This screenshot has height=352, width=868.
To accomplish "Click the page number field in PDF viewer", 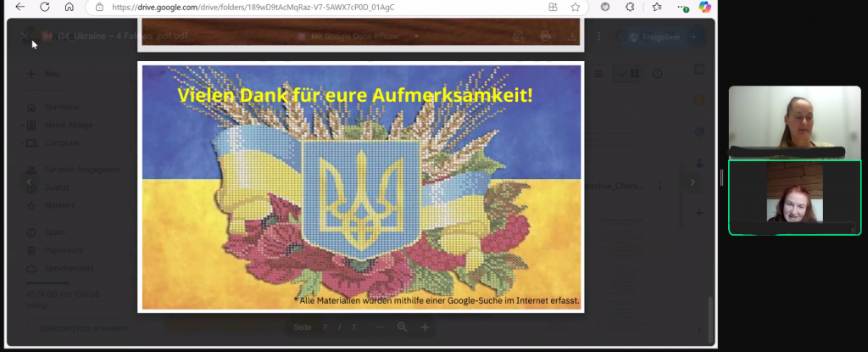I will [325, 327].
